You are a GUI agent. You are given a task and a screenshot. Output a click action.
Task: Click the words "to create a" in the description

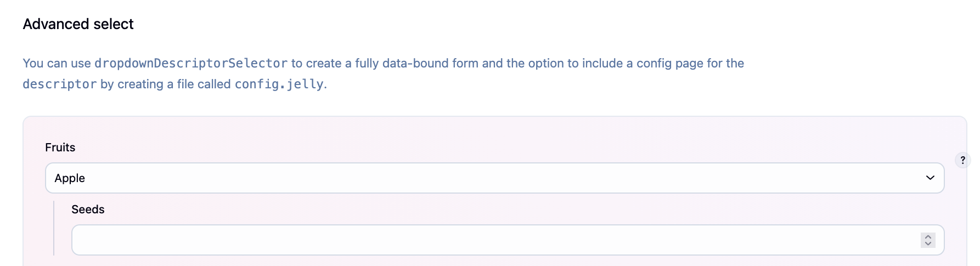pos(320,64)
